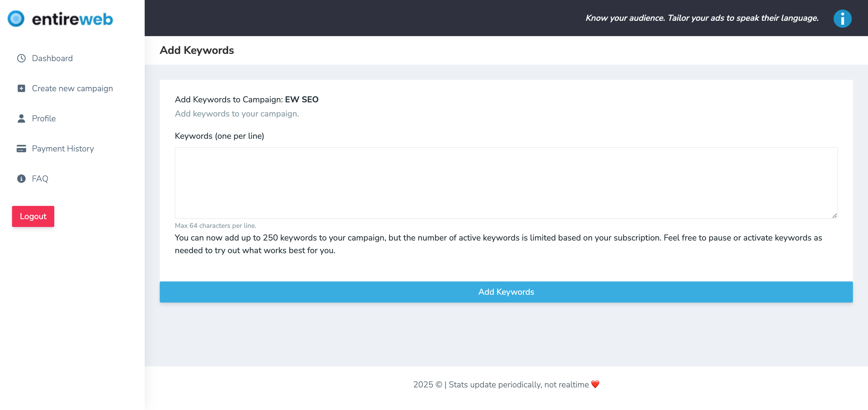
Task: Open the blue info icon in header
Action: click(x=842, y=19)
